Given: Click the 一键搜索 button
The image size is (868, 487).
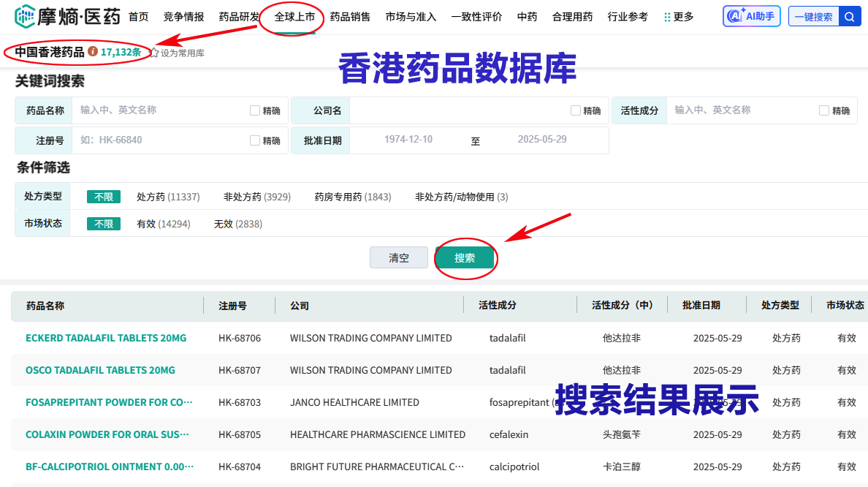Looking at the screenshot, I should coord(814,17).
